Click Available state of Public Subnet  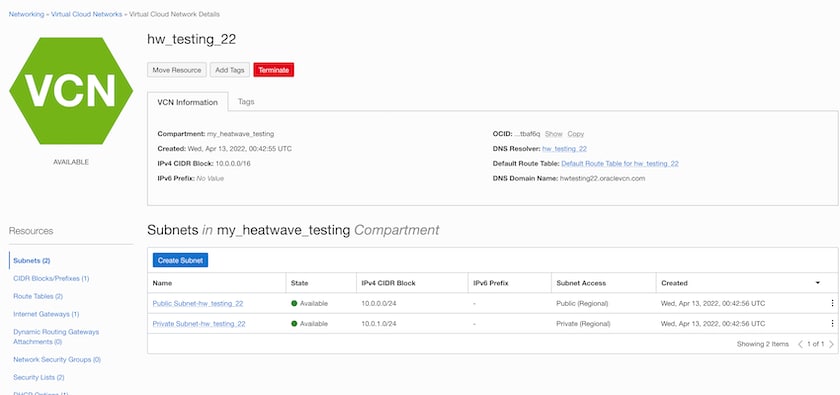coord(310,303)
